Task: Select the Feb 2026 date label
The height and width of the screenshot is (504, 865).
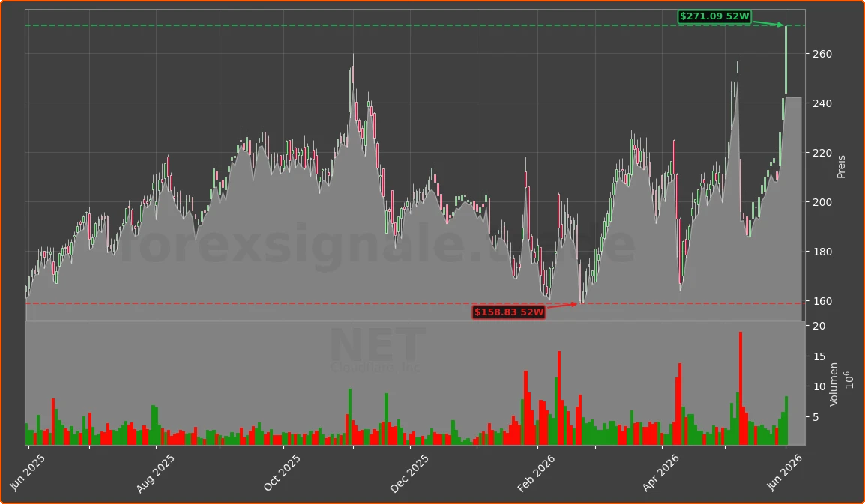Action: pos(537,473)
